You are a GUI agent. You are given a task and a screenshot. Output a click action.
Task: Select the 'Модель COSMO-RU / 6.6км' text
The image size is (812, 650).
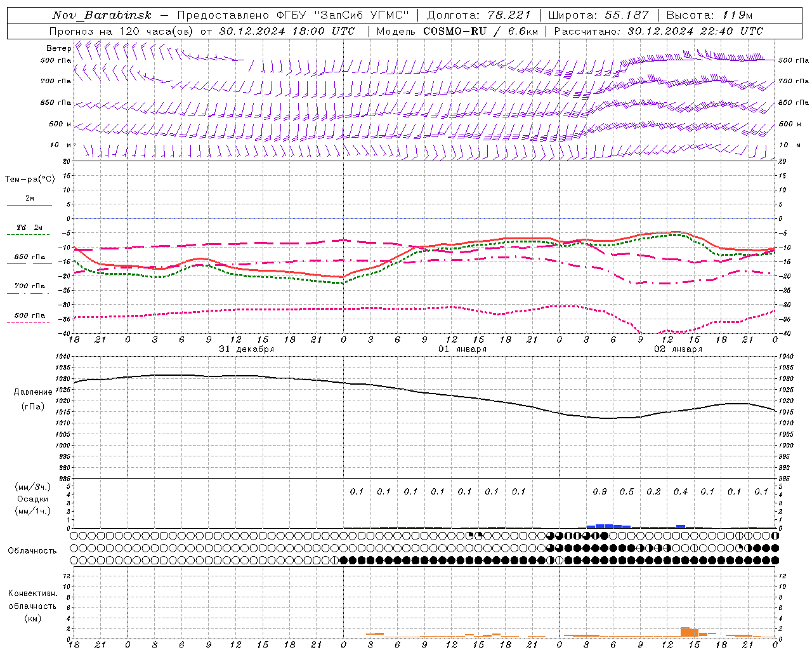tap(457, 31)
